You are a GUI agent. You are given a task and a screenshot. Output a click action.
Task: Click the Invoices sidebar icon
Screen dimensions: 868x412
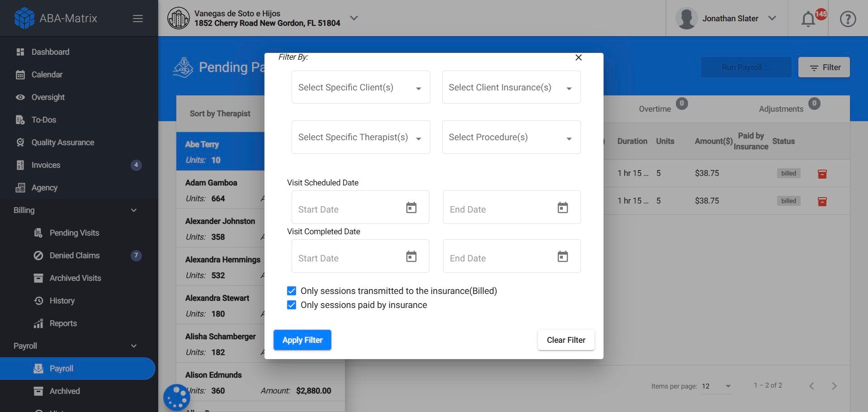(20, 165)
